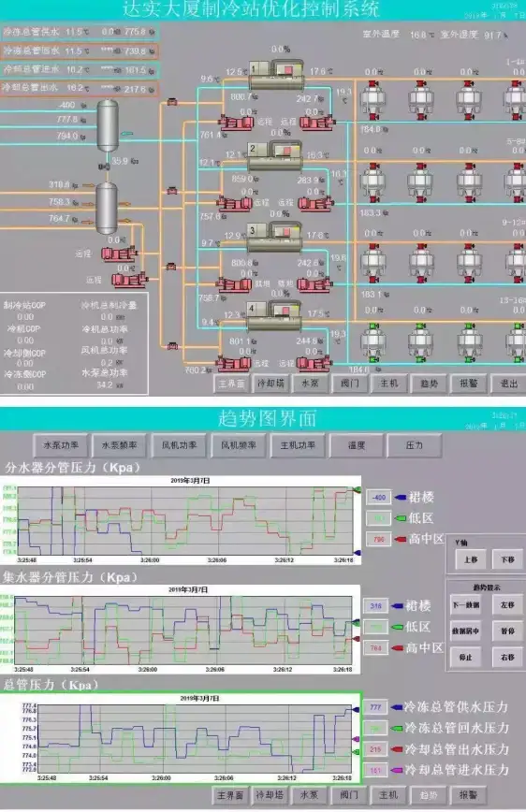526x812 pixels.
Task: Select the upper water distributor tank
Action: click(108, 125)
